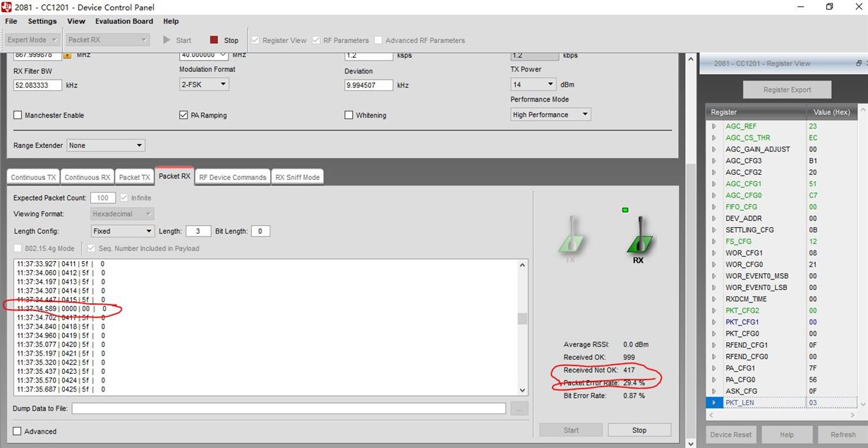Screen dimensions: 868x448
Task: Expand the AGC_REF register row
Action: (713, 126)
